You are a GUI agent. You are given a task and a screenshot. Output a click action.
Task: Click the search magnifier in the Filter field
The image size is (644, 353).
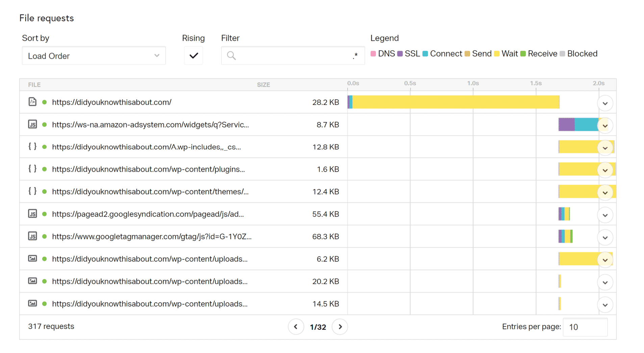[x=231, y=55]
